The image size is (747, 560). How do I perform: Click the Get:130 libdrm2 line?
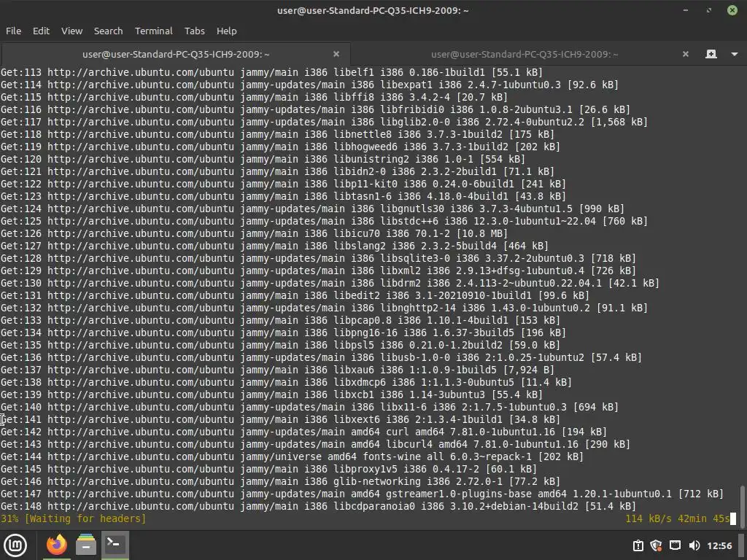tap(330, 283)
